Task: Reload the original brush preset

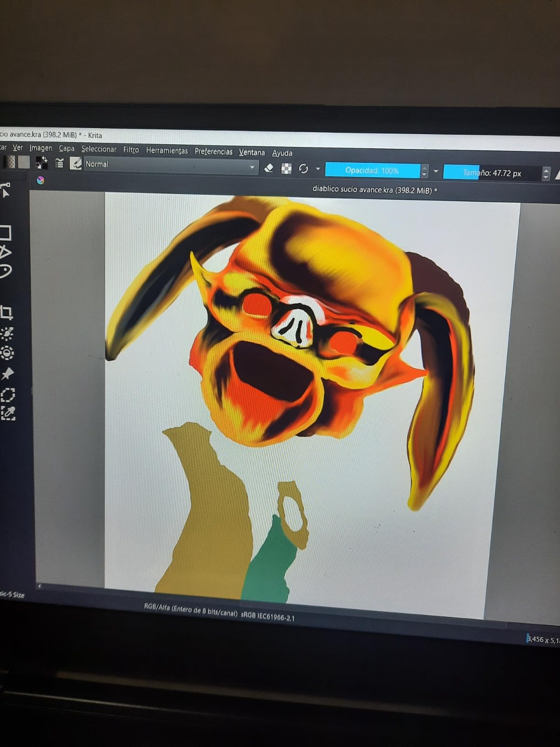Action: (303, 169)
